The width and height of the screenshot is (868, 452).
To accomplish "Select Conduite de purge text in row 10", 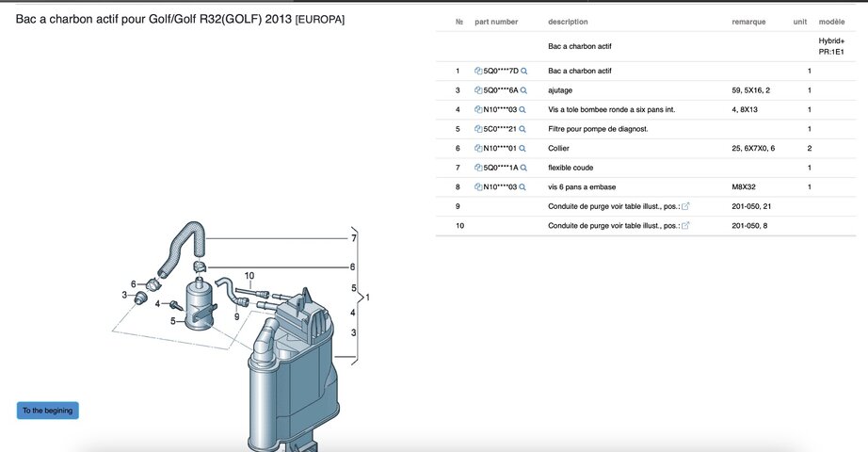I will click(614, 225).
